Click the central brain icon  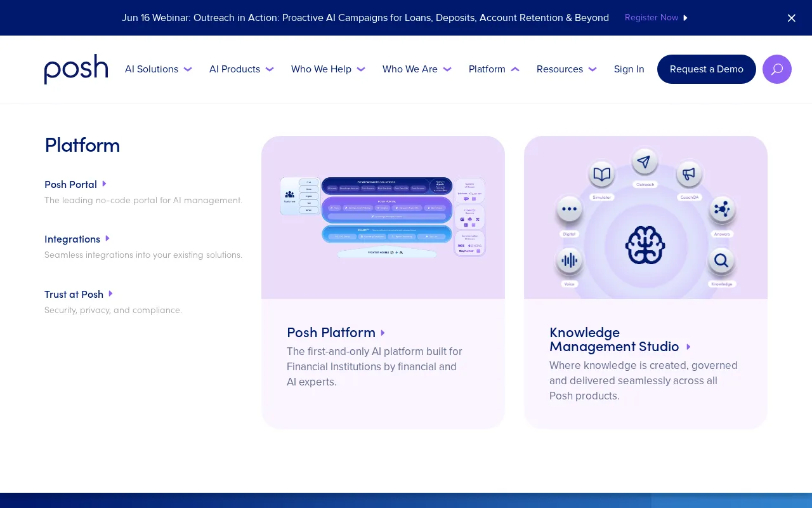click(645, 245)
